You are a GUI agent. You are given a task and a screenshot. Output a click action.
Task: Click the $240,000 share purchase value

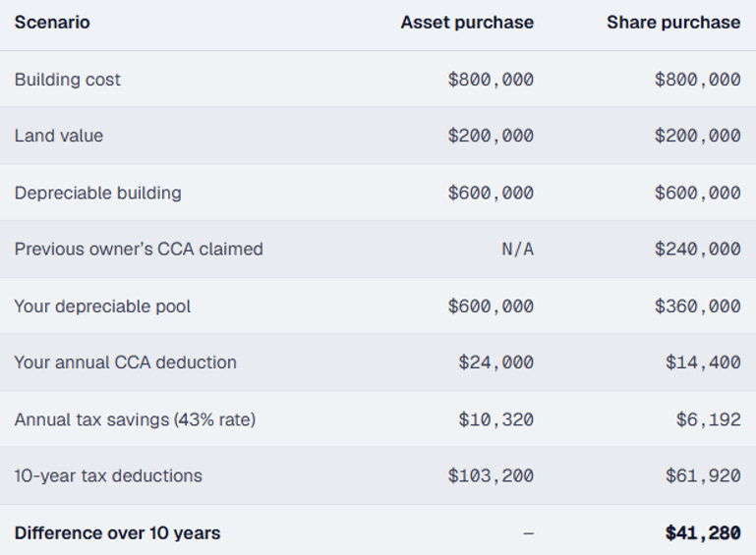tap(697, 250)
